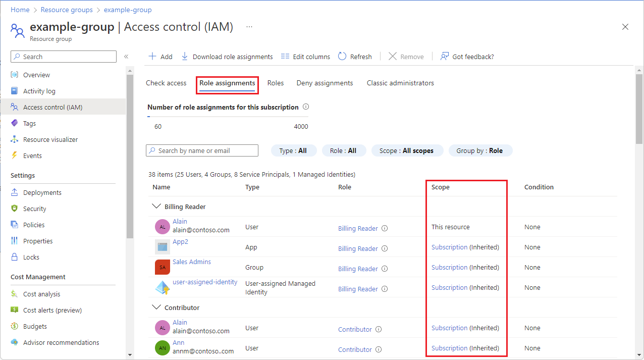The height and width of the screenshot is (360, 644).
Task: Collapse the Contributor group
Action: click(156, 307)
